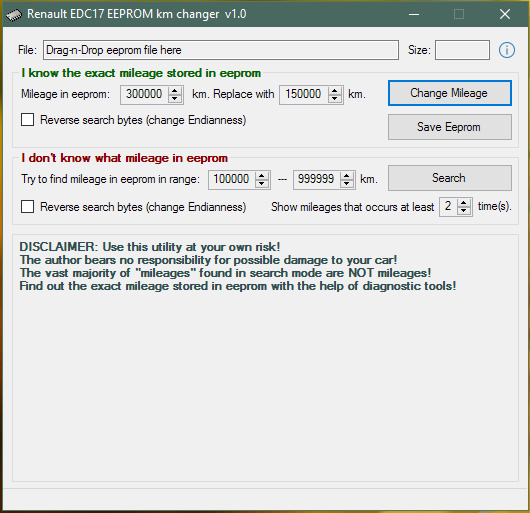Click the Size field
530x513 pixels.
pyautogui.click(x=462, y=50)
